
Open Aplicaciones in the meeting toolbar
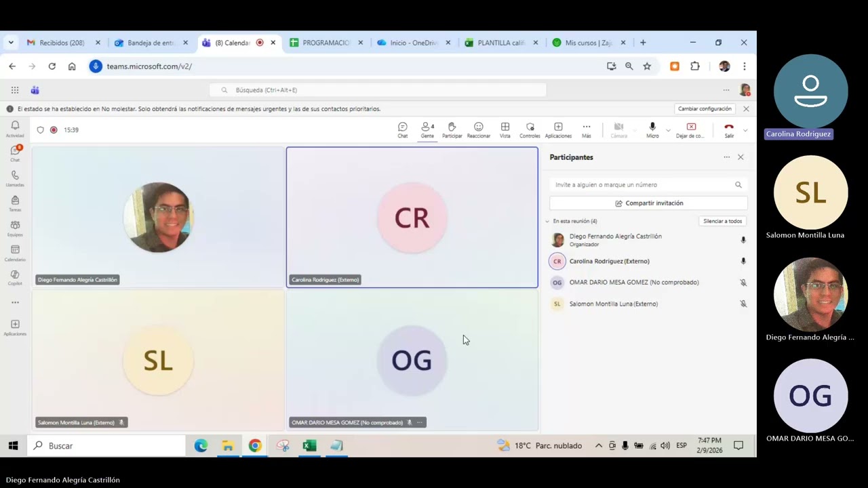point(558,130)
